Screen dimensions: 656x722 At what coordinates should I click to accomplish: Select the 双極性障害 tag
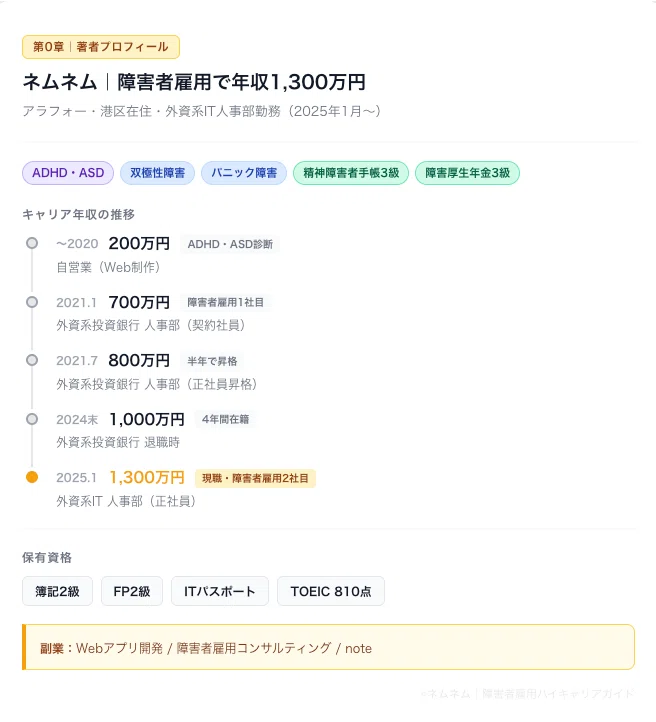[157, 173]
